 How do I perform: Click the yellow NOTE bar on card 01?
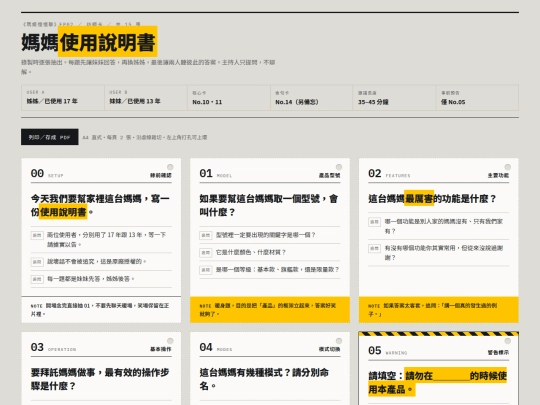[270, 310]
